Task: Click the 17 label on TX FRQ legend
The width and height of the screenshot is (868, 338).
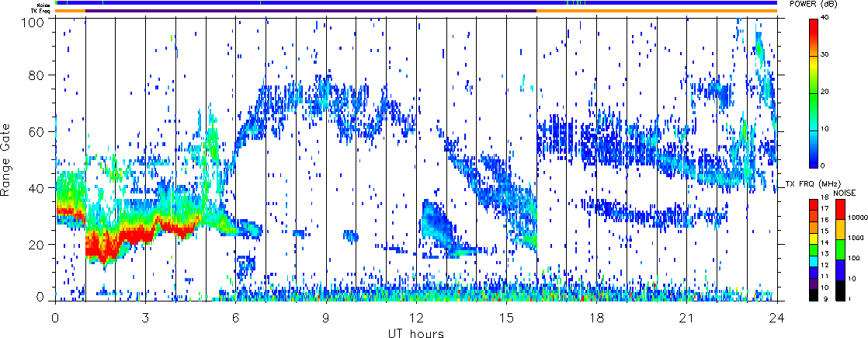Action: click(825, 208)
